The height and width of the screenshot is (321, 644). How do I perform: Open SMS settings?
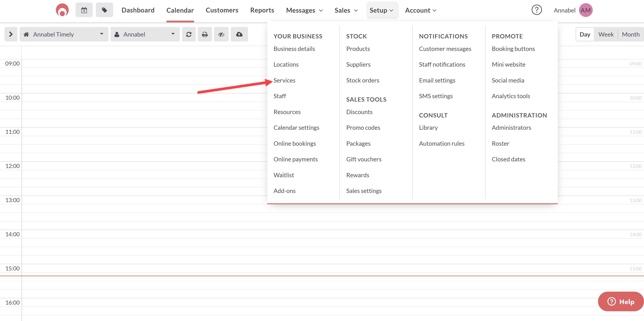pos(436,96)
